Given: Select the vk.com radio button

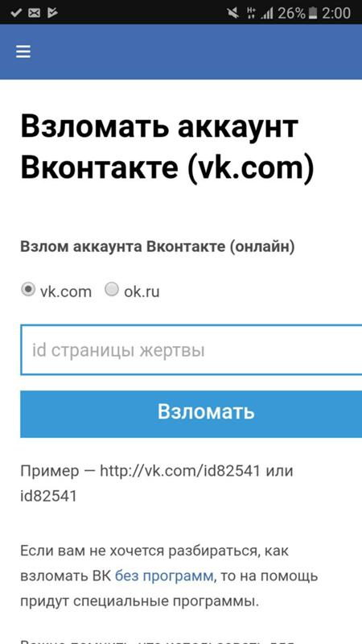Looking at the screenshot, I should tap(28, 290).
